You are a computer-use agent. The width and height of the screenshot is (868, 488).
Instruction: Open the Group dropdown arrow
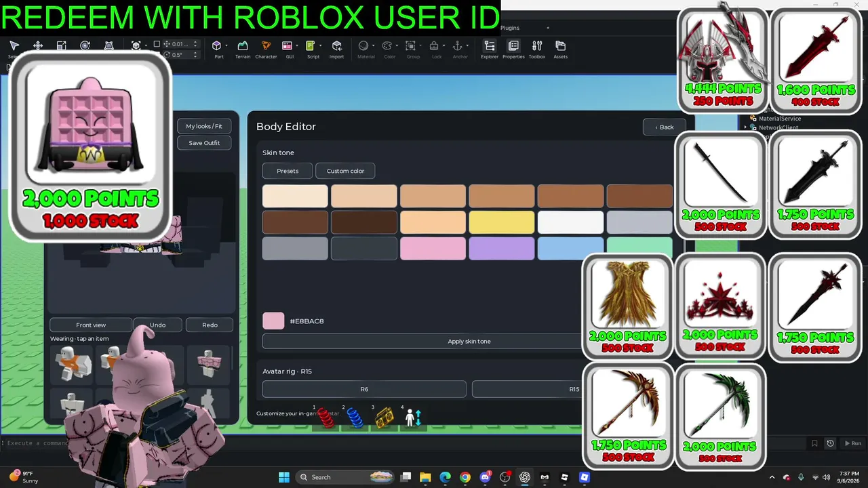(421, 46)
